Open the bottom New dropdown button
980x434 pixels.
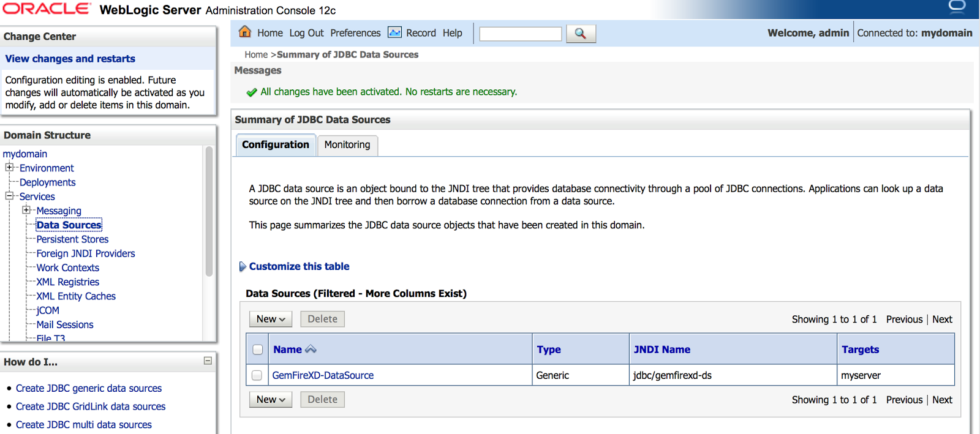271,399
